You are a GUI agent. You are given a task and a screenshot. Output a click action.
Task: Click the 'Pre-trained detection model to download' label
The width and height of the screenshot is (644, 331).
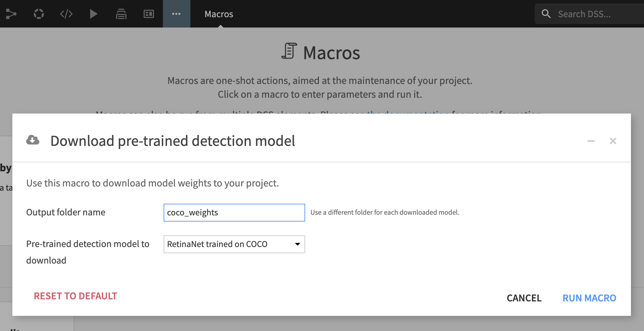[88, 252]
